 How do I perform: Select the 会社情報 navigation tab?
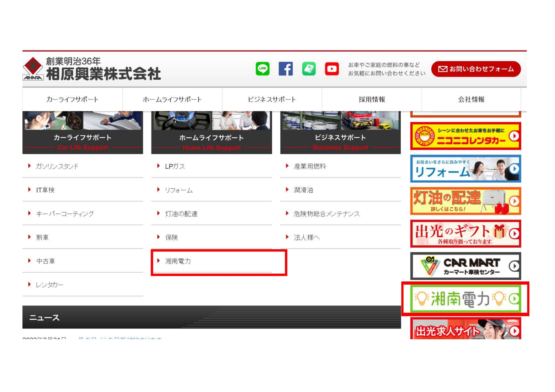(x=471, y=100)
